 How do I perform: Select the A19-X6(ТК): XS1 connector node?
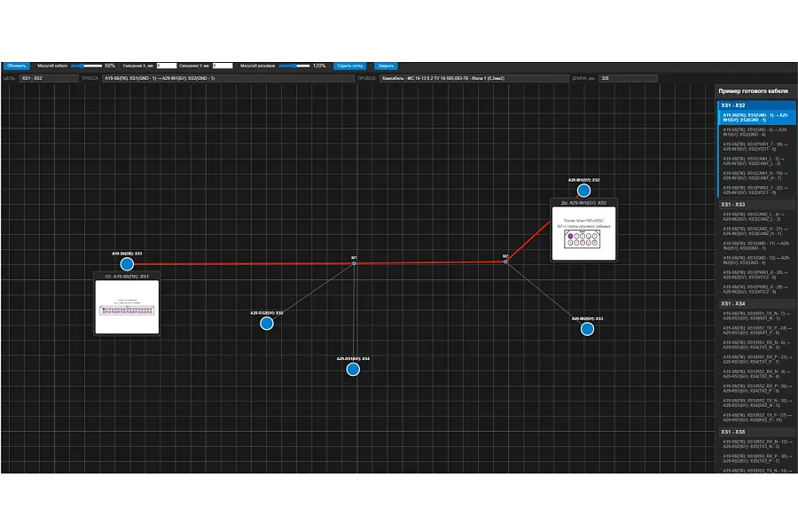pyautogui.click(x=127, y=264)
